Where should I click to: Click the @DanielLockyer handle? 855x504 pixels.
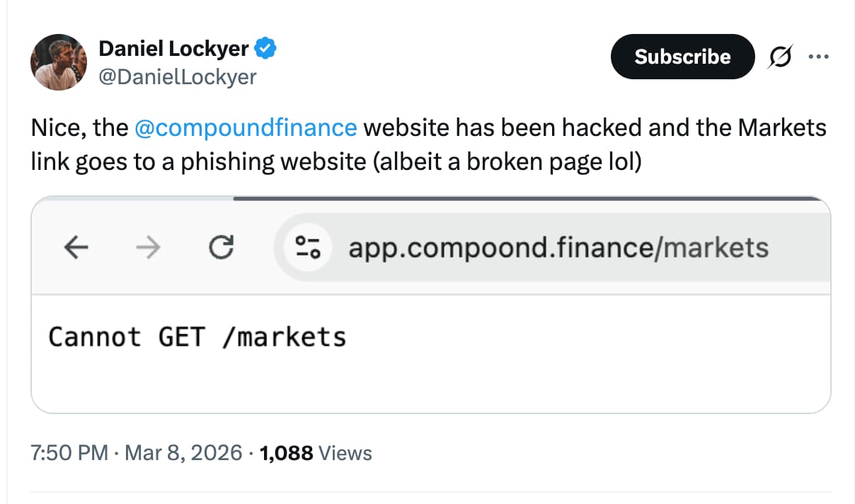178,77
